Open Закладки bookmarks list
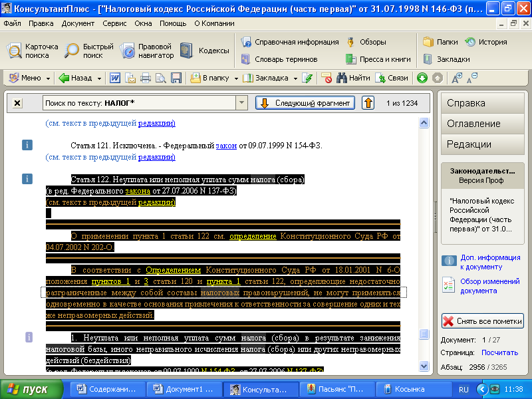 pos(446,59)
